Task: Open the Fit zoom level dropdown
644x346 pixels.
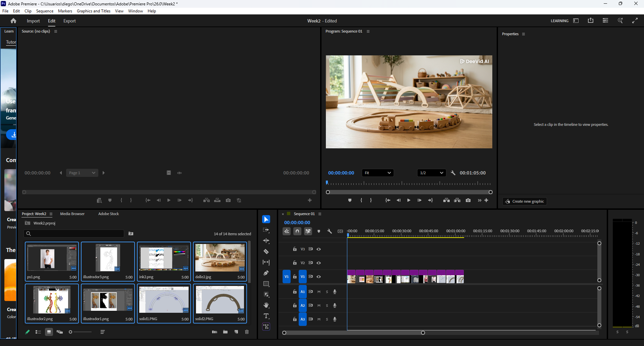Action: click(x=377, y=172)
